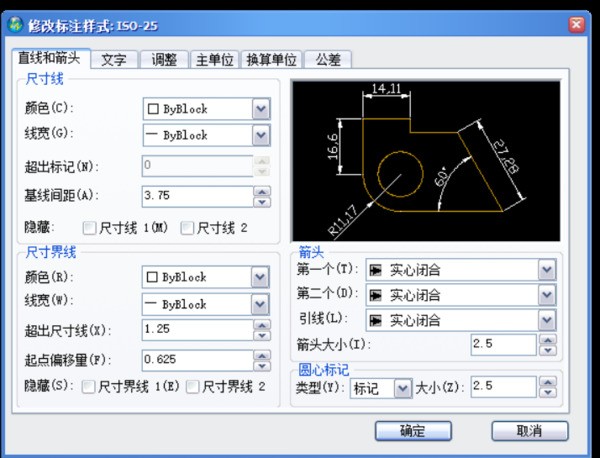Switch to the 文字 tab
Screen dimensions: 600x458
point(114,60)
